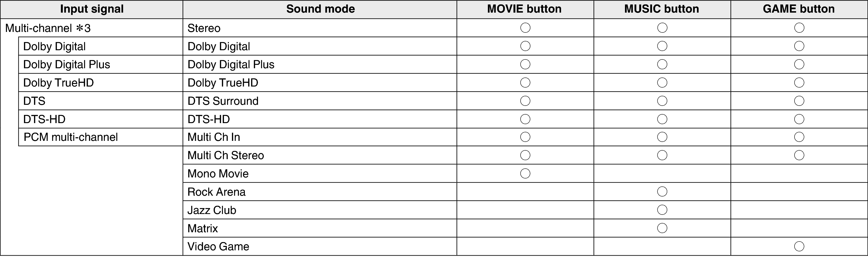The image size is (868, 257).
Task: Select Dolby Digital circle in MUSIC column
Action: (x=662, y=46)
